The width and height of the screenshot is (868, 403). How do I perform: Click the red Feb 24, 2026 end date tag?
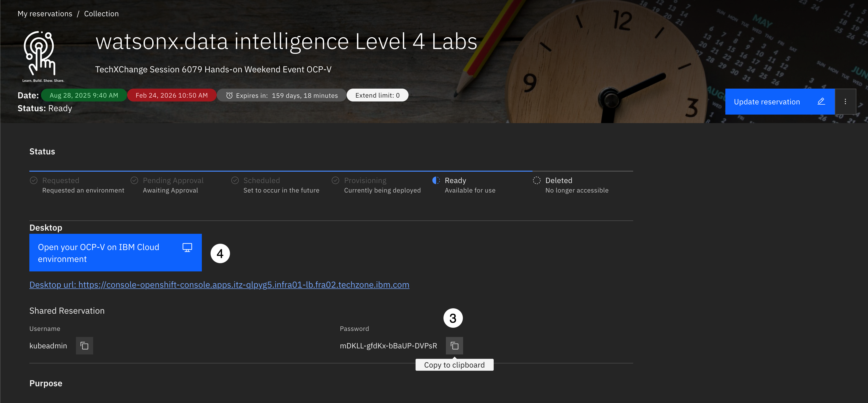(x=172, y=95)
